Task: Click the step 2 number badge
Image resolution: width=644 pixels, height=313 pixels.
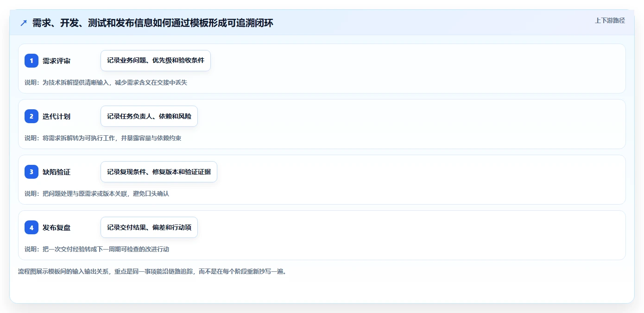Action: tap(32, 116)
